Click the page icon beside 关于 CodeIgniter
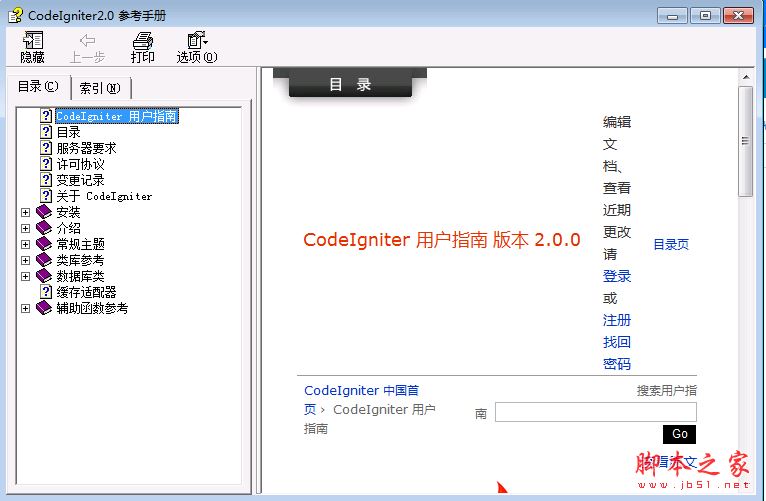Viewport: 766px width, 501px height. pos(46,196)
